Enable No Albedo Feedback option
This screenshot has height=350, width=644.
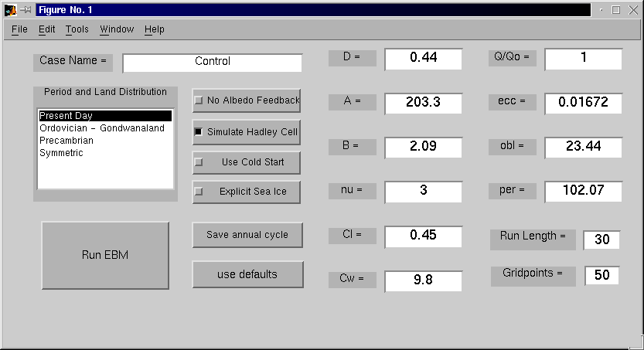point(247,100)
